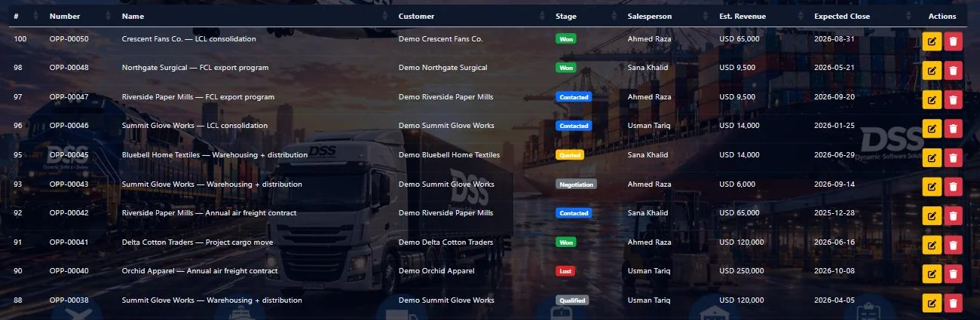Viewport: 980px width, 320px height.
Task: Delete opportunity OPP-00048
Action: point(953,71)
